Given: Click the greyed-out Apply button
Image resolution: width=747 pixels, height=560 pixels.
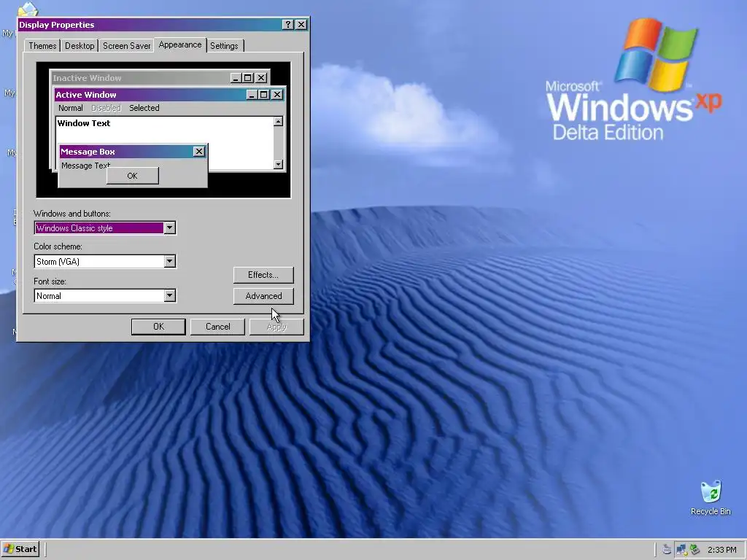Looking at the screenshot, I should click(276, 327).
